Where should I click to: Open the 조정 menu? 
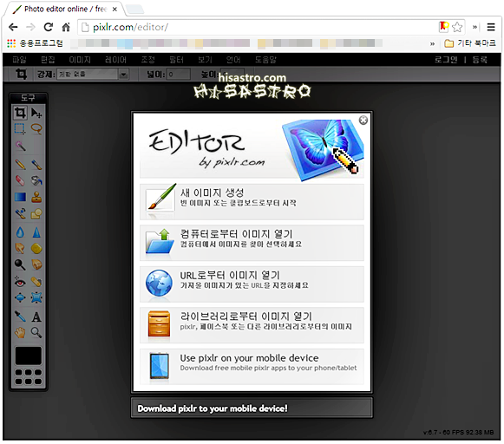coord(148,60)
